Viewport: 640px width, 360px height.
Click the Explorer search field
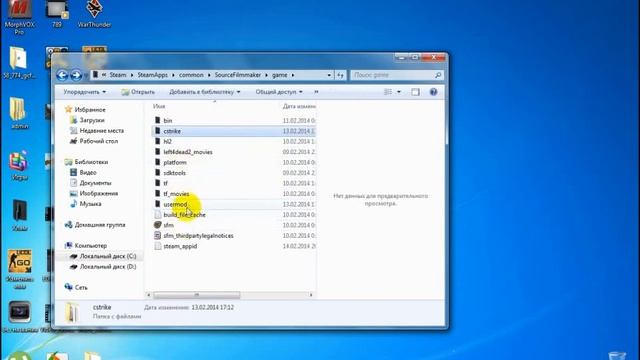tap(396, 75)
